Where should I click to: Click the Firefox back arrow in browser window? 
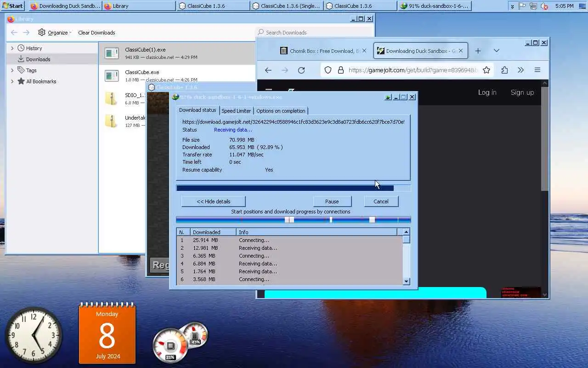(x=268, y=70)
